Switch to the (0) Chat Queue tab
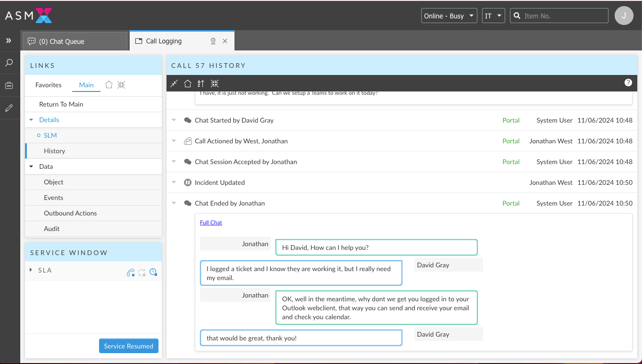The image size is (642, 364). point(75,41)
